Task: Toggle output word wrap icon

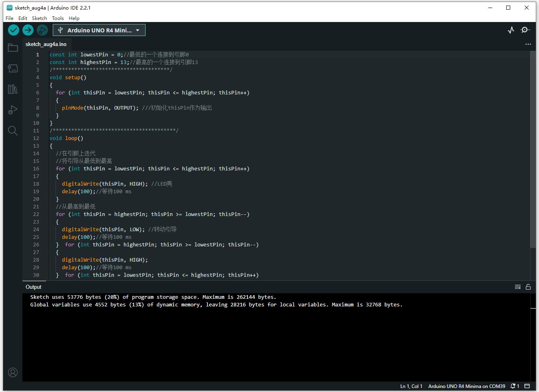Action: 518,287
